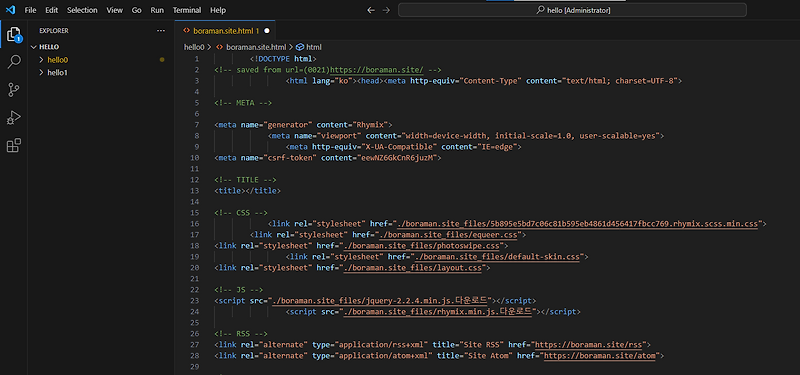
Task: Click the html symbol breadcrumb
Action: pyautogui.click(x=314, y=47)
